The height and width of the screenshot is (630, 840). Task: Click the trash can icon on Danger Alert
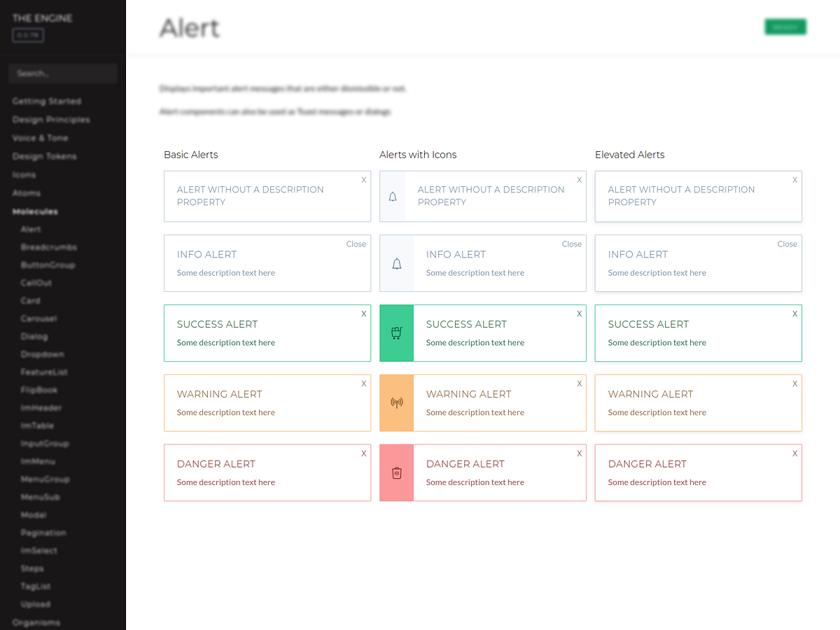click(396, 472)
